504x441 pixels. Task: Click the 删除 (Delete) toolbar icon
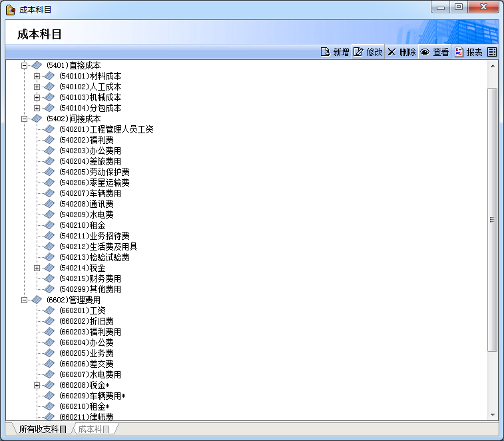tap(391, 52)
